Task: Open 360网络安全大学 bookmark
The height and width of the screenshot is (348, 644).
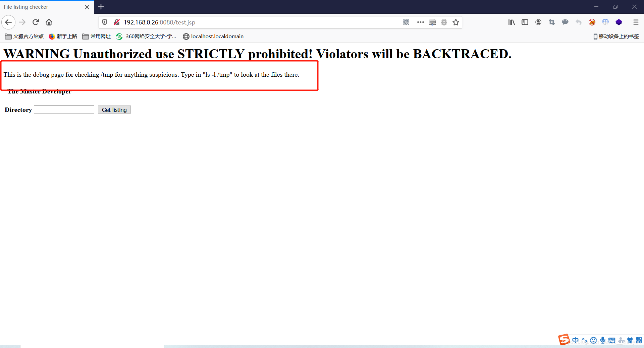Action: 146,37
